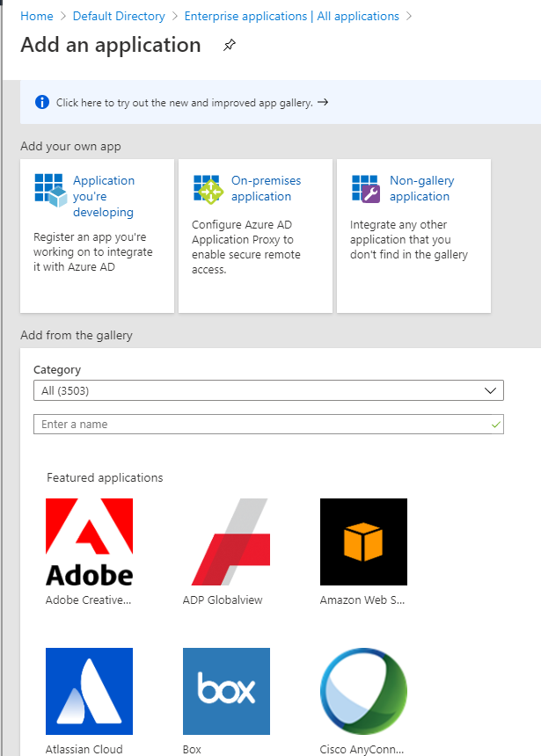Click the On-premises application icon
The width and height of the screenshot is (541, 756).
coord(208,190)
